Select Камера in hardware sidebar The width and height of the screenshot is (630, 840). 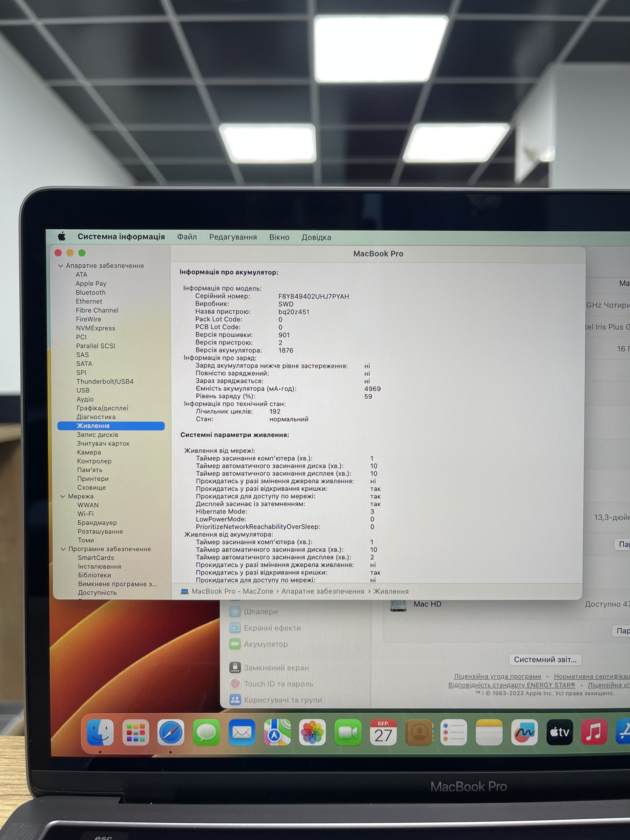pos(89,452)
